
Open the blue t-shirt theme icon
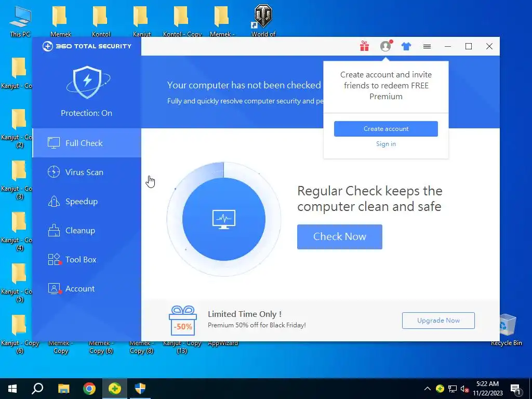click(x=406, y=46)
